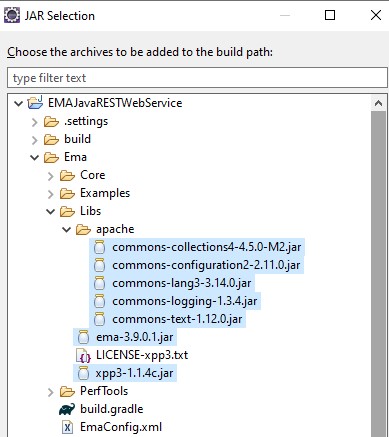This screenshot has width=389, height=437.
Task: Click the LICENSE-xpp3.txt file icon
Action: 83,355
